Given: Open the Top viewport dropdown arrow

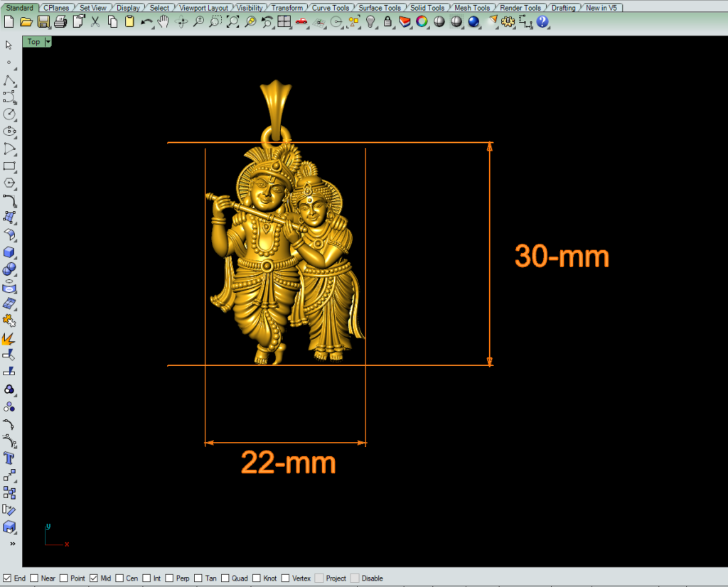Looking at the screenshot, I should click(x=48, y=42).
